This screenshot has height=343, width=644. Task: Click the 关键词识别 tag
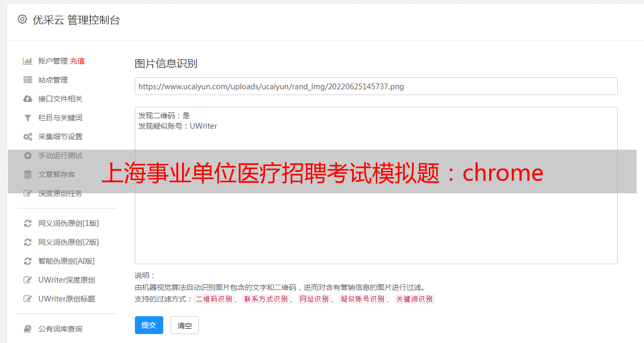pyautogui.click(x=415, y=299)
